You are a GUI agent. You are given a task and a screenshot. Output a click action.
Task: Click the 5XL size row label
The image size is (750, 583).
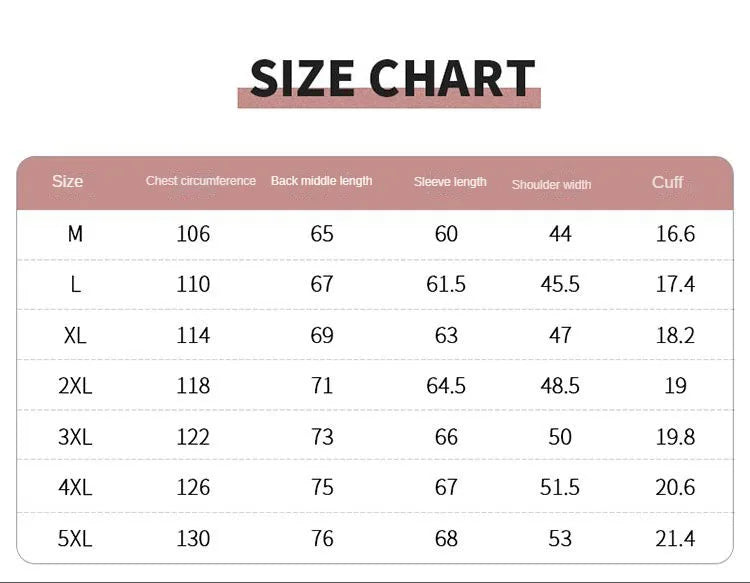pos(75,539)
